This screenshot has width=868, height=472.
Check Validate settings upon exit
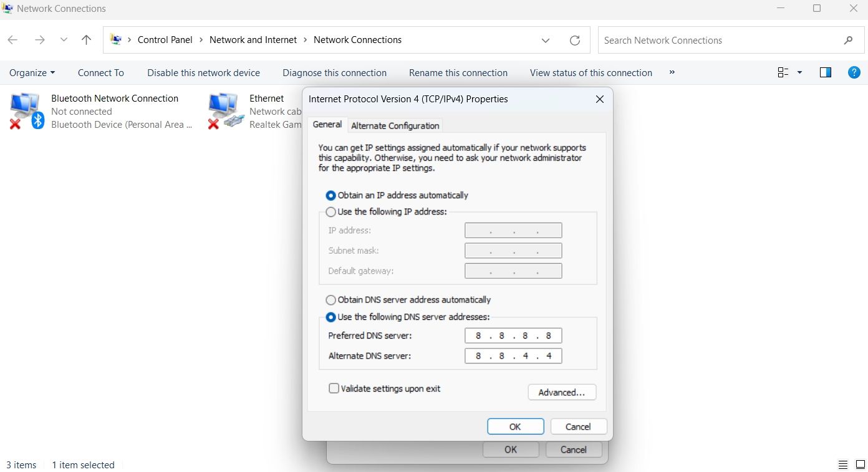click(x=334, y=388)
